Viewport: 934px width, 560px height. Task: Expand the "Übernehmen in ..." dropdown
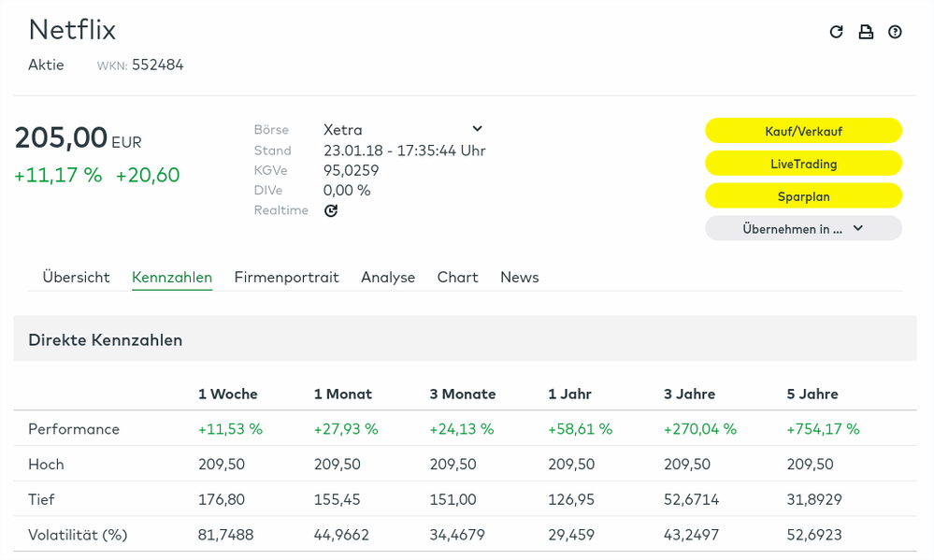coord(803,228)
